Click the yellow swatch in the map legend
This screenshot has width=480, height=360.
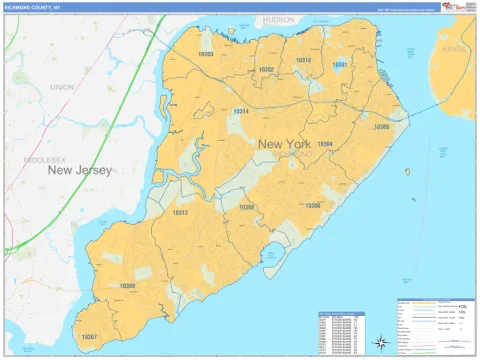coord(424,303)
